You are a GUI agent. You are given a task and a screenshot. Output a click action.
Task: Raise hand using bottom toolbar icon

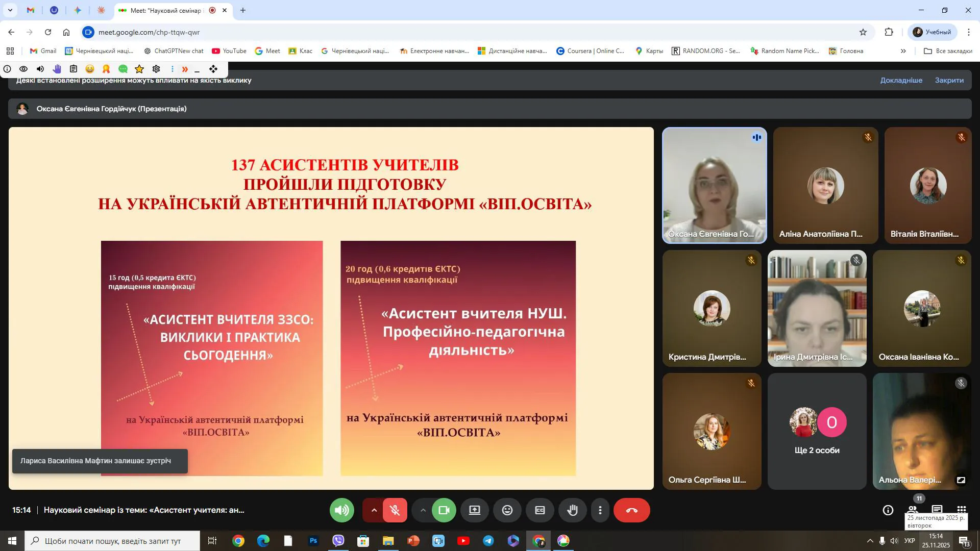point(572,510)
